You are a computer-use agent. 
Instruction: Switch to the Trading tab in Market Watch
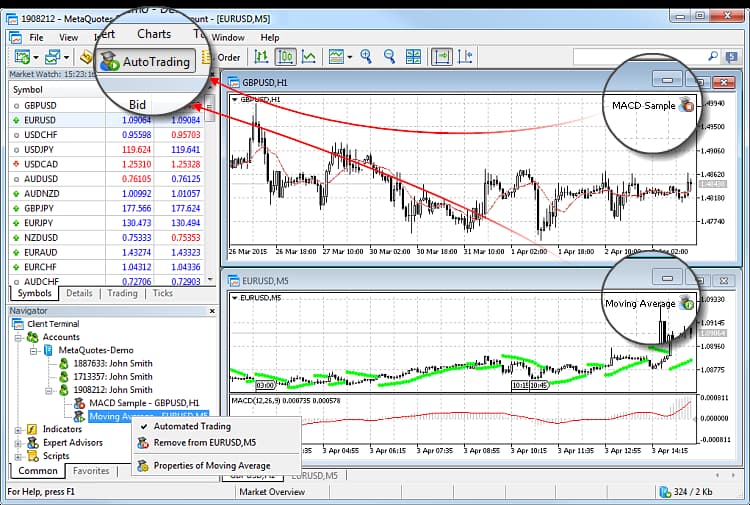click(x=122, y=294)
